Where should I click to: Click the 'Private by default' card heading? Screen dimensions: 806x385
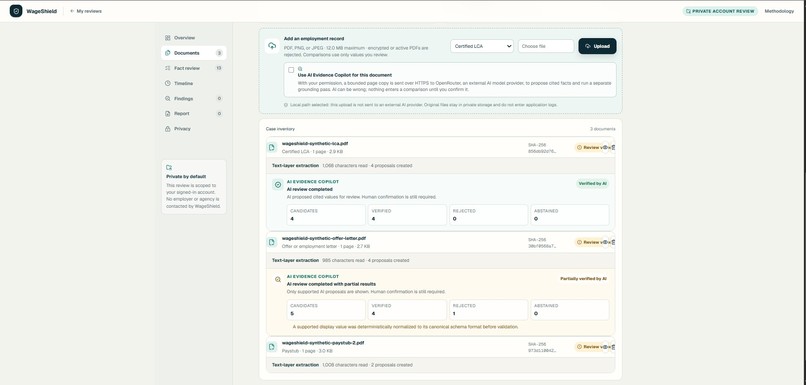coord(186,176)
